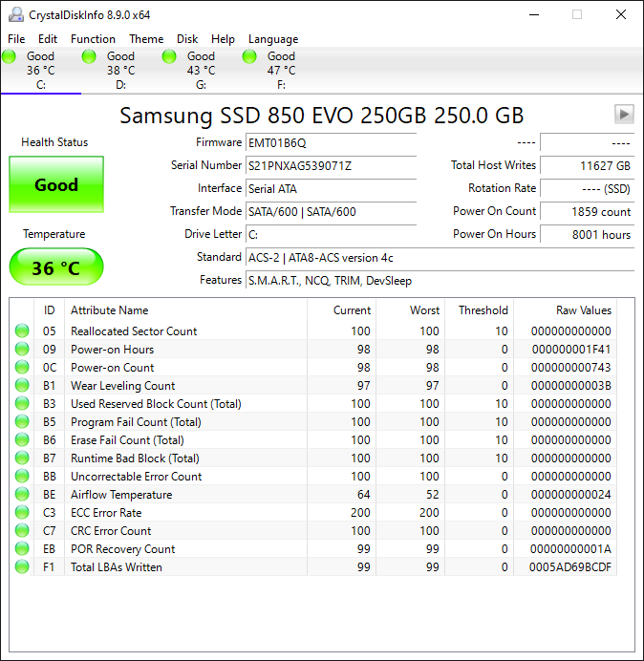
Task: Click green status dot for Power-on Count row
Action: (22, 367)
